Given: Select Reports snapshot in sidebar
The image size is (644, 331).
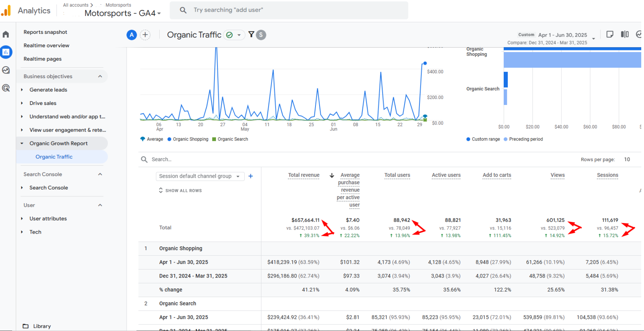Looking at the screenshot, I should pyautogui.click(x=45, y=32).
